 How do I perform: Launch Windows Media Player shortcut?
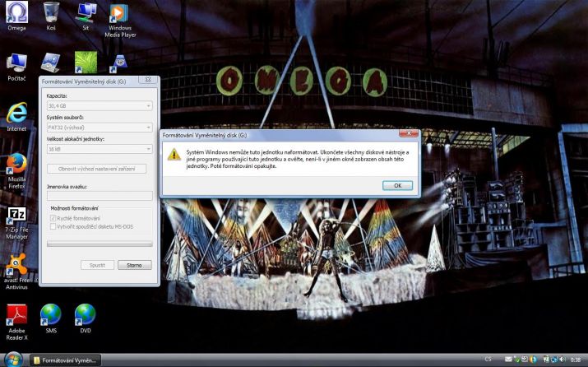(120, 20)
